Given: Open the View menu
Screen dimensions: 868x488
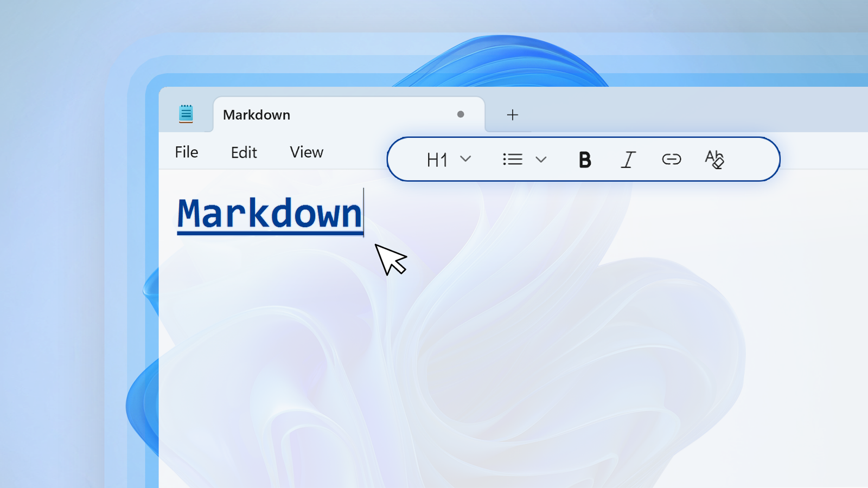Looking at the screenshot, I should [306, 152].
